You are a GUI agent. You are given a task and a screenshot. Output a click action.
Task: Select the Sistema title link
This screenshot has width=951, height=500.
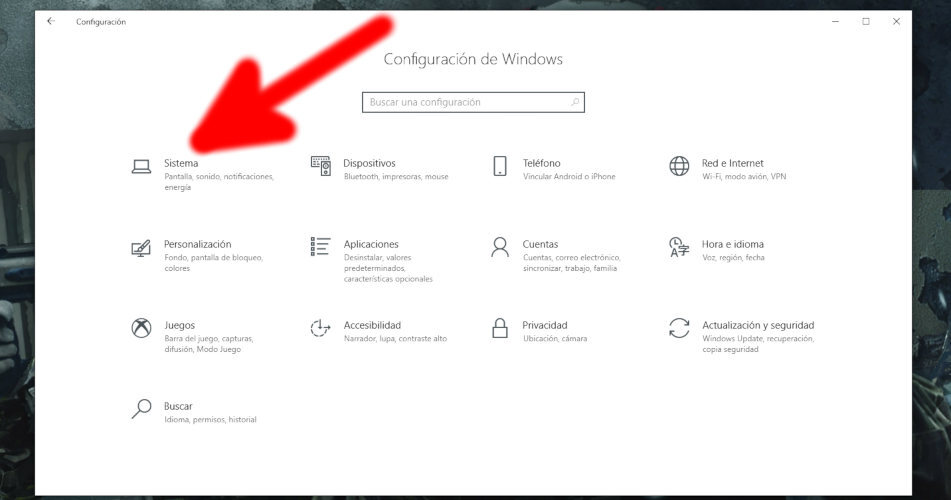click(181, 163)
